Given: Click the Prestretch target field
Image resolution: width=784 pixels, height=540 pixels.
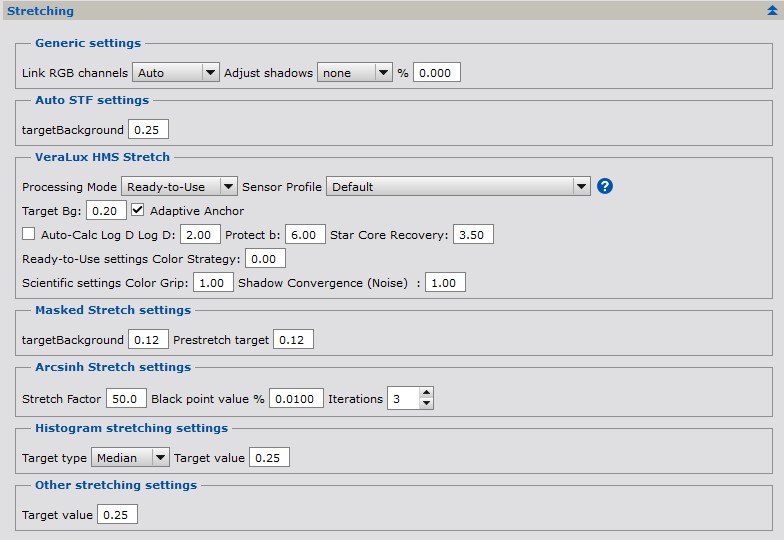Looking at the screenshot, I should click(x=293, y=340).
